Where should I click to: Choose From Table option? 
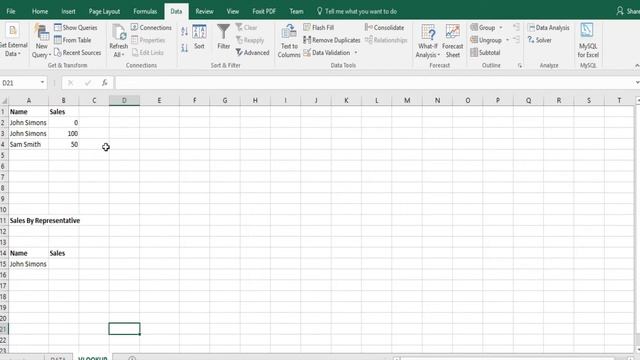coord(73,40)
